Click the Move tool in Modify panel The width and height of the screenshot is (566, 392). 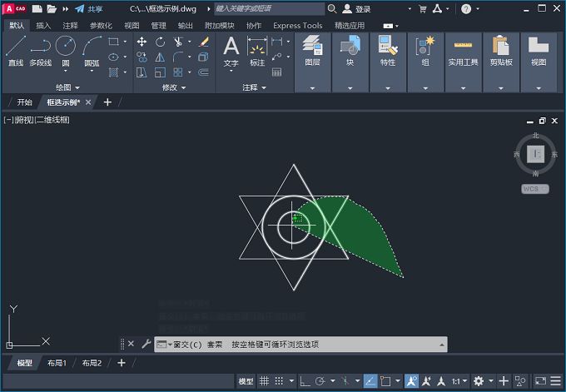(x=141, y=42)
